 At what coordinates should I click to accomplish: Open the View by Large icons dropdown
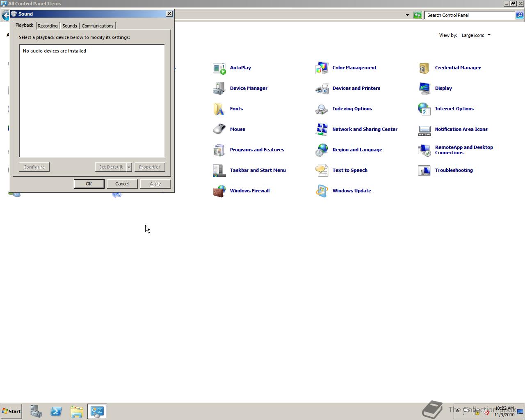476,35
